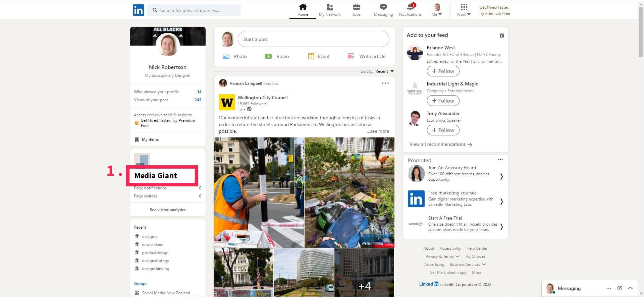Expand Privacy & Terms footer dropdown

point(442,256)
